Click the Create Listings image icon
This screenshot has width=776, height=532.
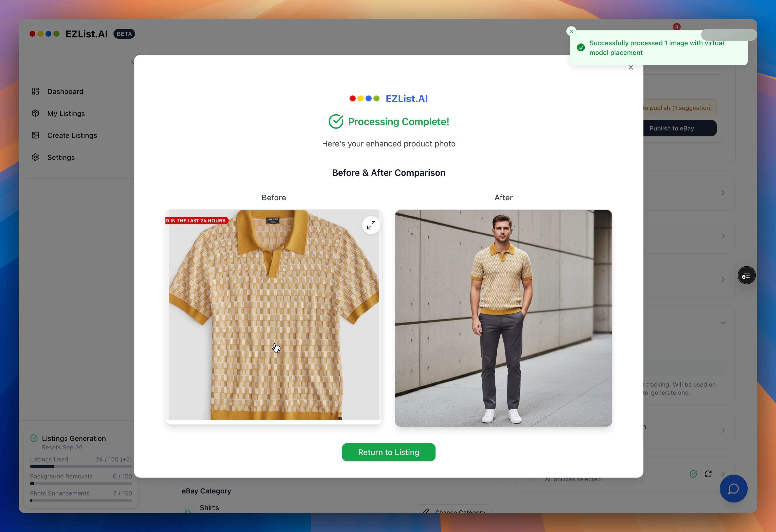[35, 135]
